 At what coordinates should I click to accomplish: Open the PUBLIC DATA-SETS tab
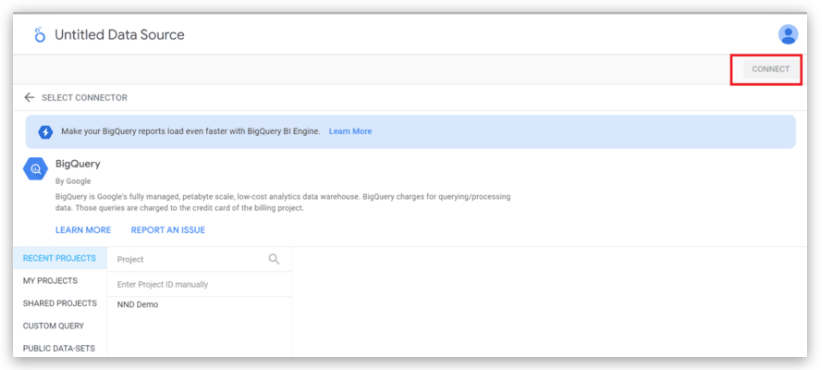coord(60,349)
